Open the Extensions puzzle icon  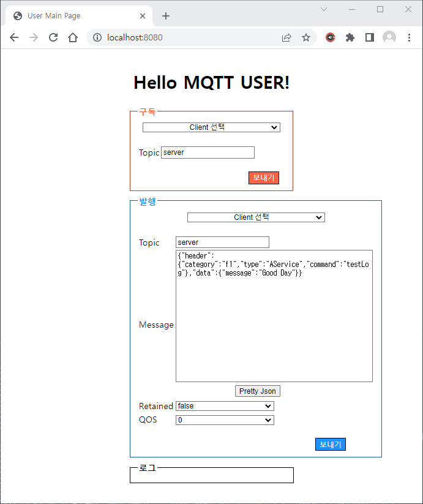[350, 37]
